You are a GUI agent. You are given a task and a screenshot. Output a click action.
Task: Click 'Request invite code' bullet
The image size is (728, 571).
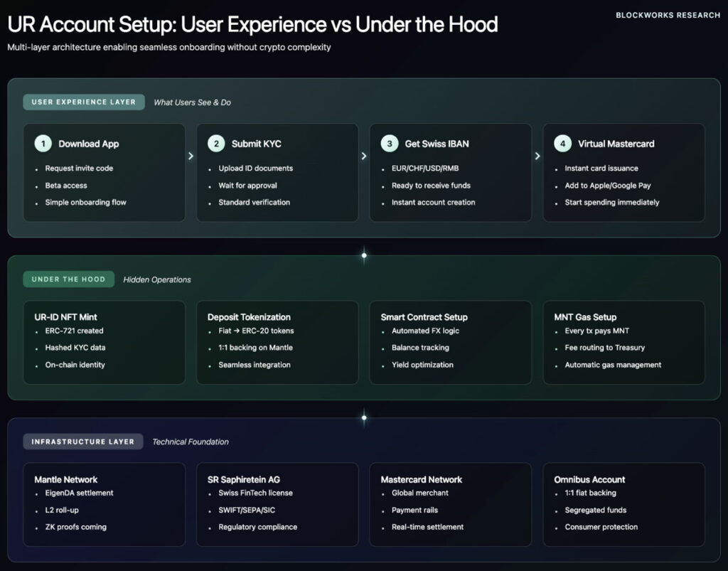(x=79, y=168)
